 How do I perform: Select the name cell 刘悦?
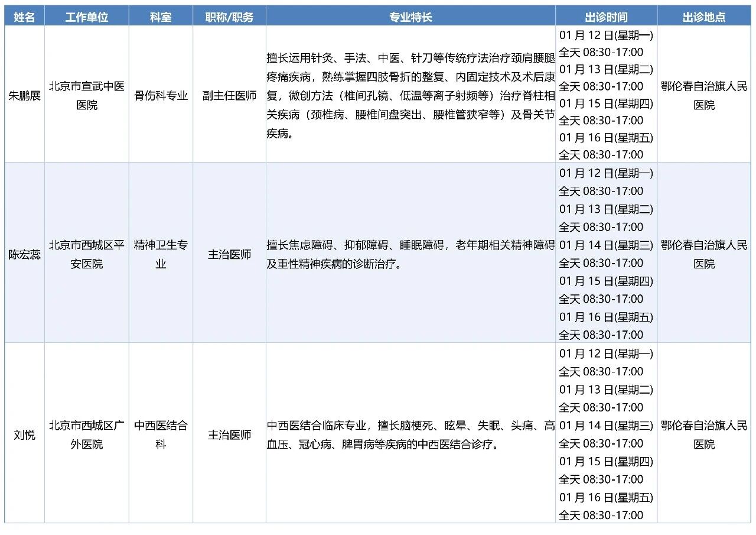(24, 435)
